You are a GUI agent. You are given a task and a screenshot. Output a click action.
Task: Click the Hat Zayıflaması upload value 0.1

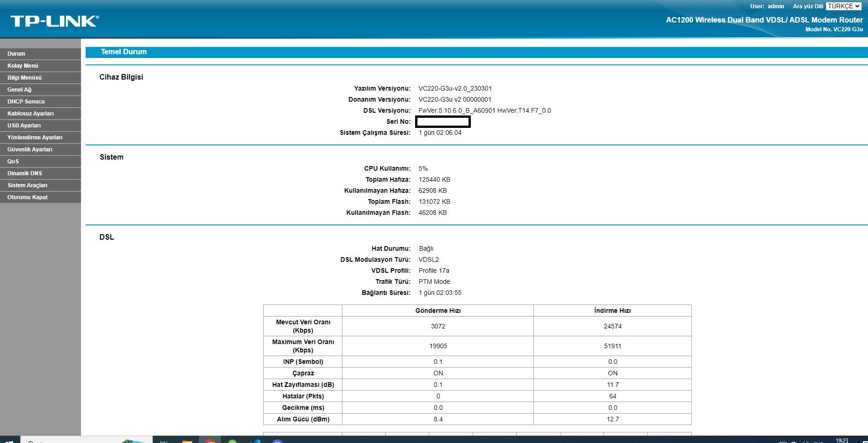click(438, 385)
